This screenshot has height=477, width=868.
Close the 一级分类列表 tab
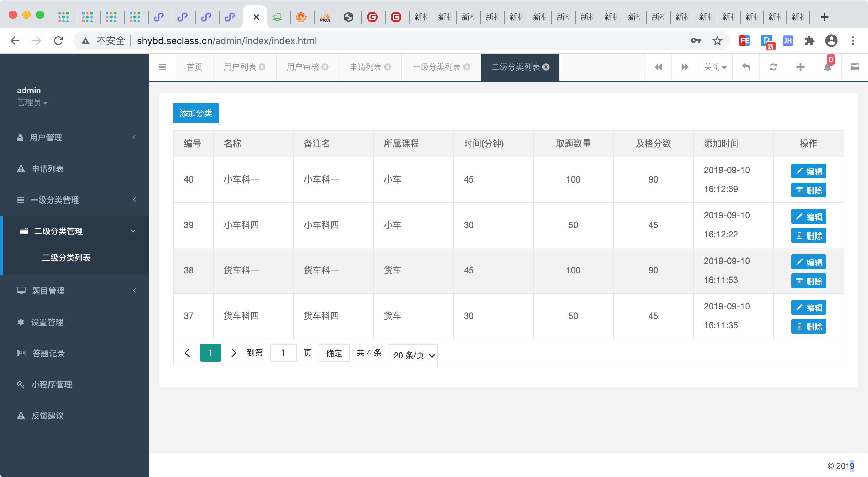click(467, 67)
